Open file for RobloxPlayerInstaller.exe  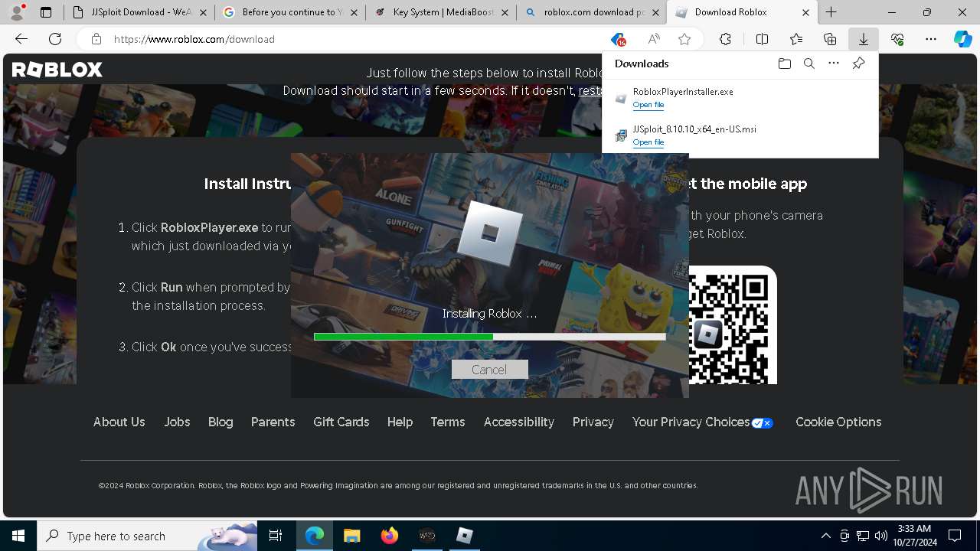pos(648,105)
